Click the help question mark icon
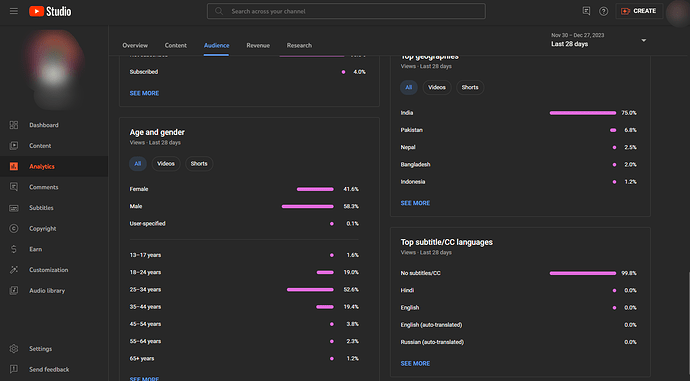Viewport: 690px width, 381px height. (603, 11)
